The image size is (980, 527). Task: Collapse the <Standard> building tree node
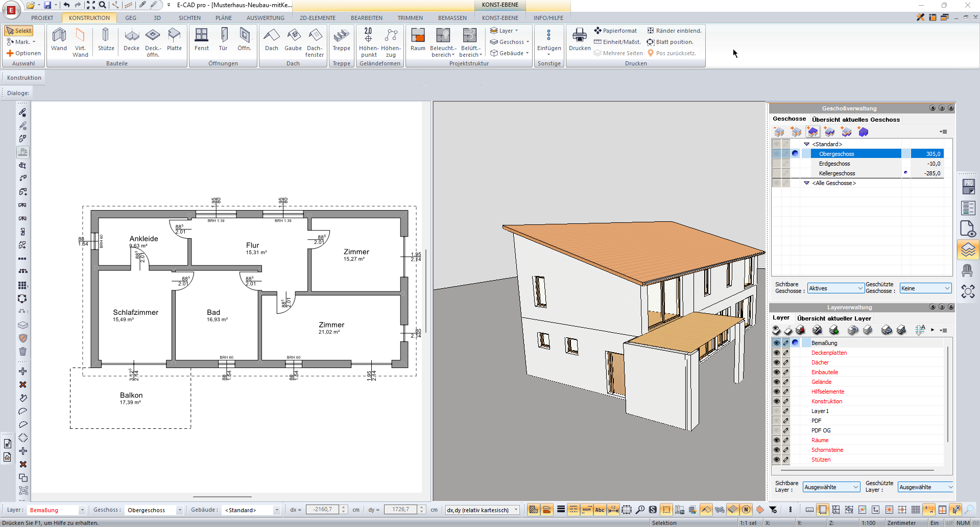point(807,144)
